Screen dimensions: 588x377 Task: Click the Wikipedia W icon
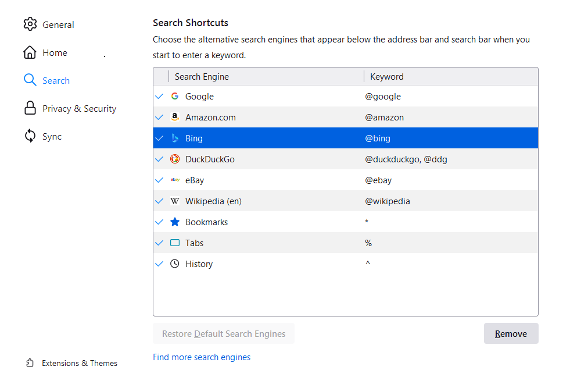174,201
